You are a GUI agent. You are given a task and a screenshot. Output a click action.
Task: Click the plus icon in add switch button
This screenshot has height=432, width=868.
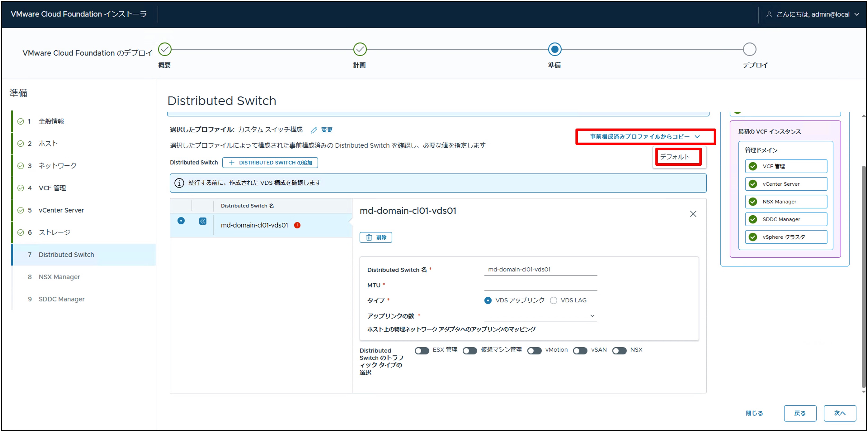232,163
